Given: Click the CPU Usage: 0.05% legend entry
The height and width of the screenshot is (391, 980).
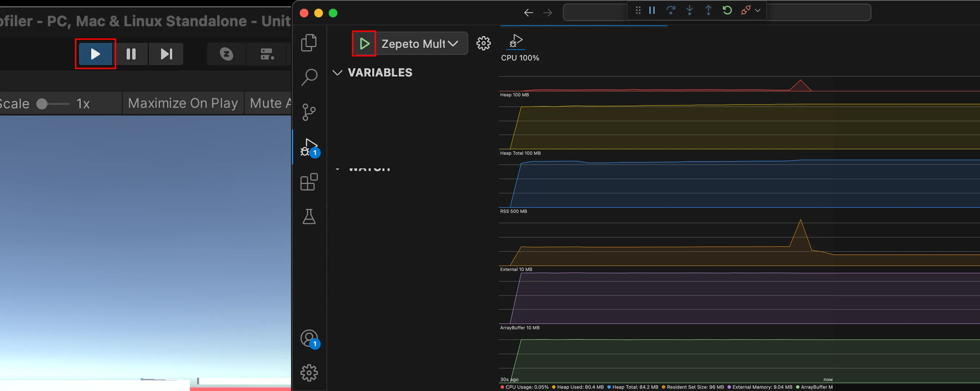Looking at the screenshot, I should [525, 387].
